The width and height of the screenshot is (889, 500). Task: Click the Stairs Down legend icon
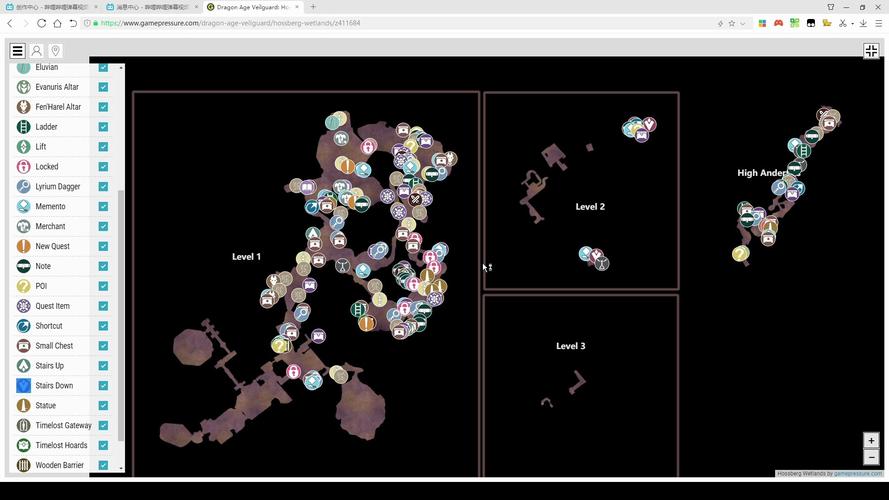(23, 386)
